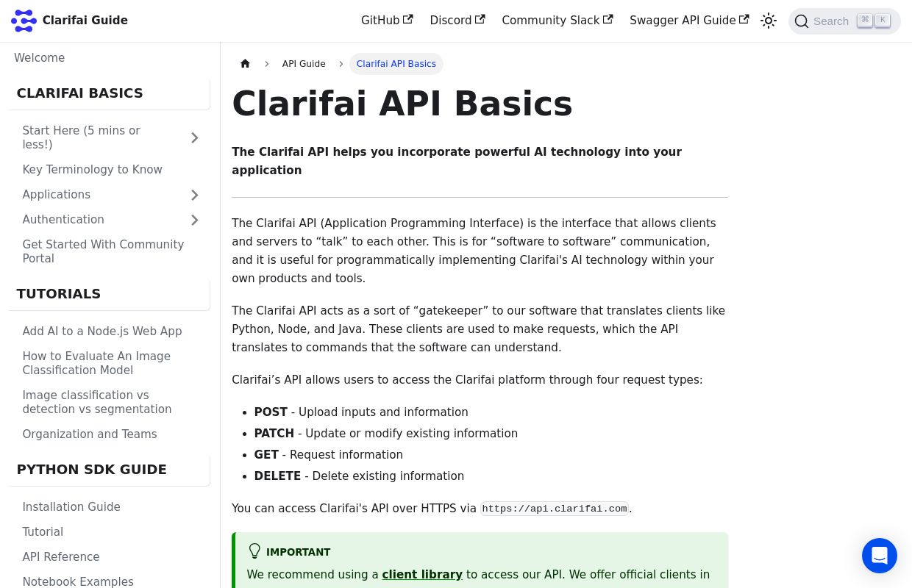Open the Tutorial item under Python SDK
The width and height of the screenshot is (912, 588).
pyautogui.click(x=43, y=532)
